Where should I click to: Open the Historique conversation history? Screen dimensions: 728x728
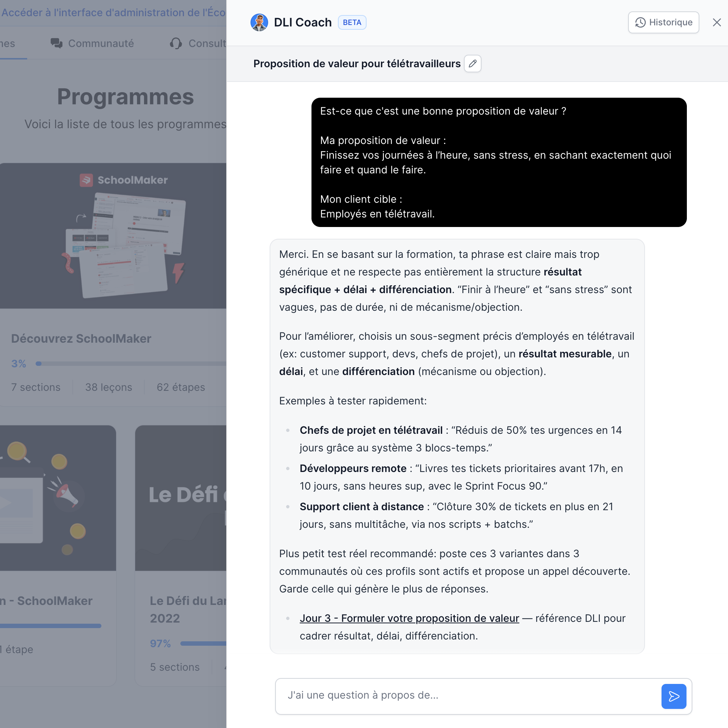click(x=663, y=22)
